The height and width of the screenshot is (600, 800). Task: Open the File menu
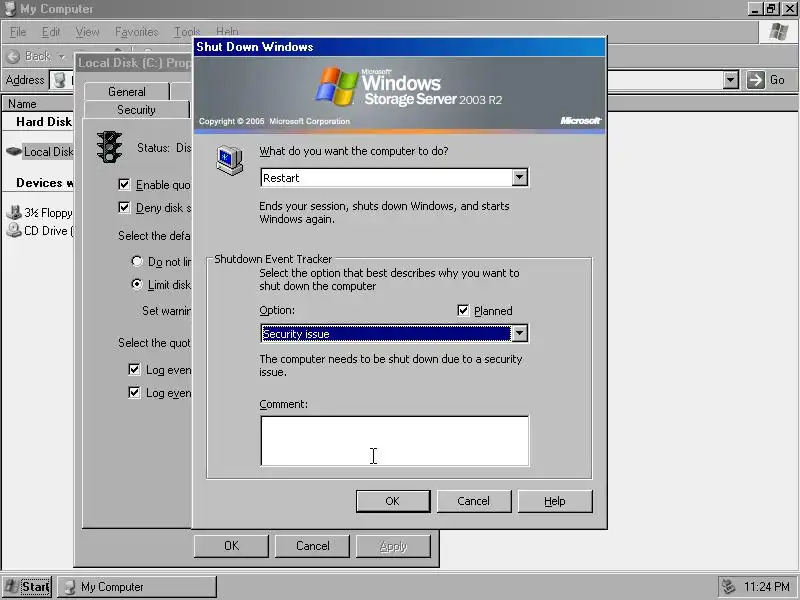click(x=18, y=32)
